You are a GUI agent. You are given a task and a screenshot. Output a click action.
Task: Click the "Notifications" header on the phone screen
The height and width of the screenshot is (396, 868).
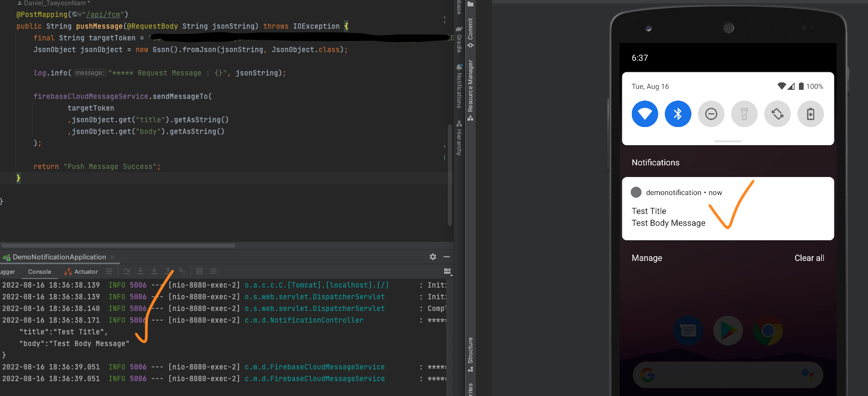click(x=655, y=163)
